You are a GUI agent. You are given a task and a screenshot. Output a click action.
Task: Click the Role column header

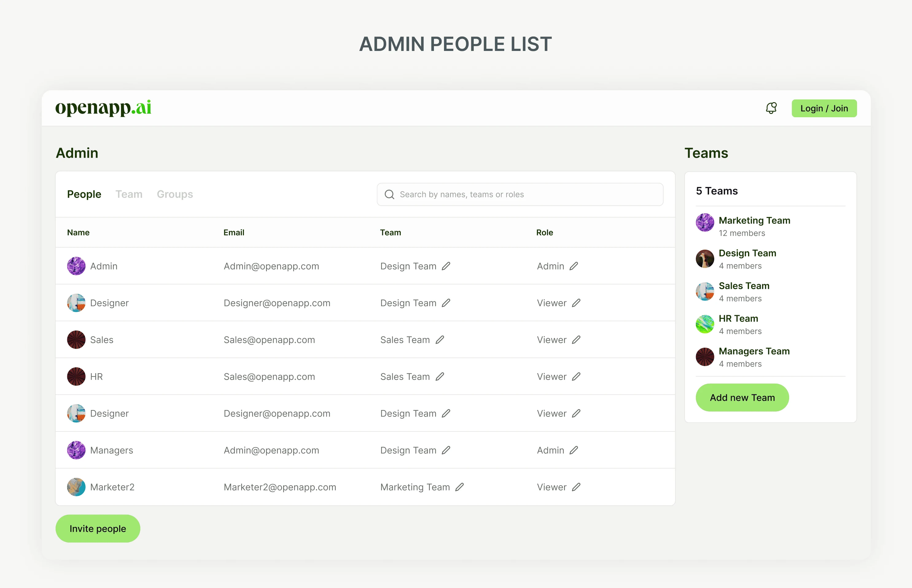click(544, 233)
